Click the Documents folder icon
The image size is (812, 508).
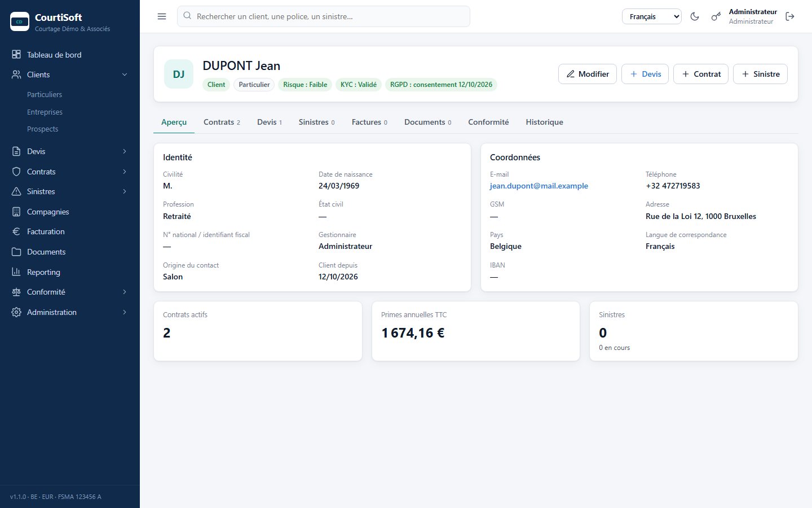pyautogui.click(x=16, y=252)
